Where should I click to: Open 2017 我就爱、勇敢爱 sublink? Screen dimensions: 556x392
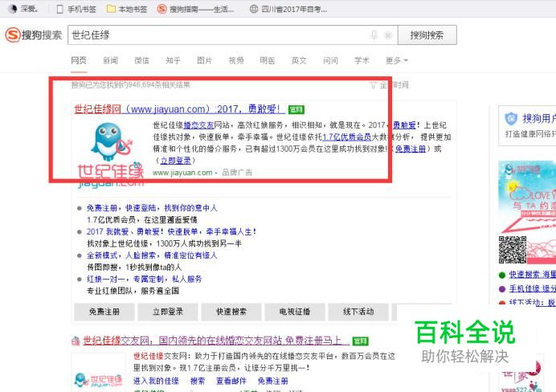pos(171,232)
